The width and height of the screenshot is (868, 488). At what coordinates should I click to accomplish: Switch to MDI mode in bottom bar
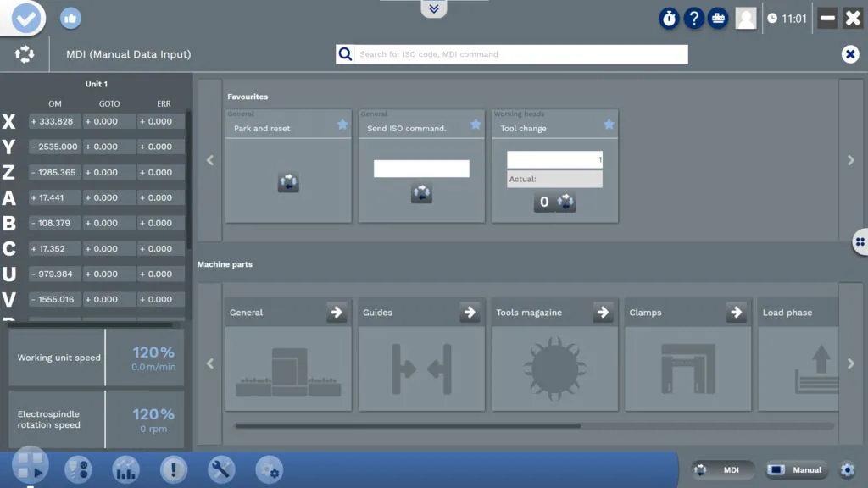(x=723, y=470)
